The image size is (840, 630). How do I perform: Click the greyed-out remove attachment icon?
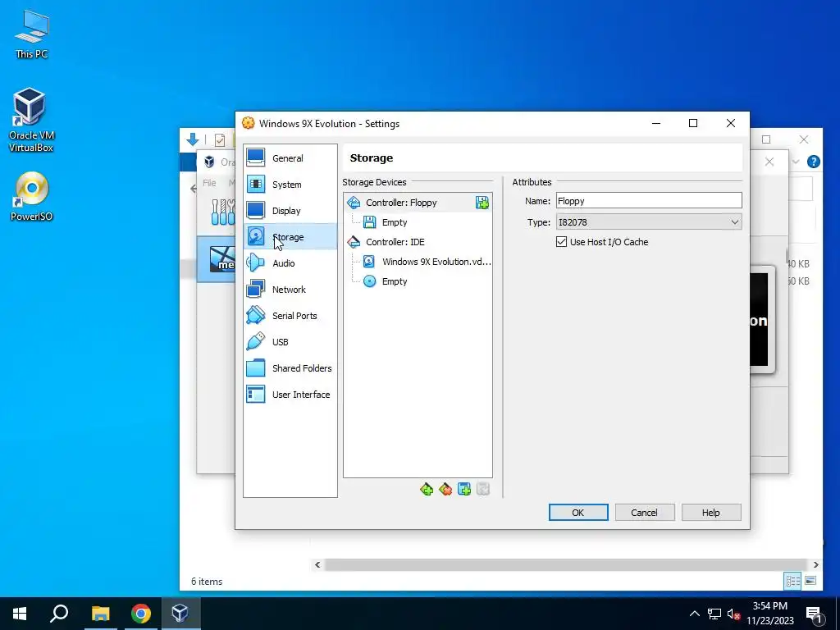[x=482, y=489]
